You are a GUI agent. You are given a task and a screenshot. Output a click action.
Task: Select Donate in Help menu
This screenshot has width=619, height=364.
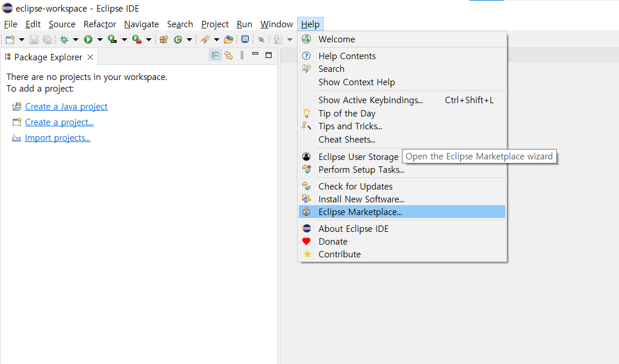point(402,241)
